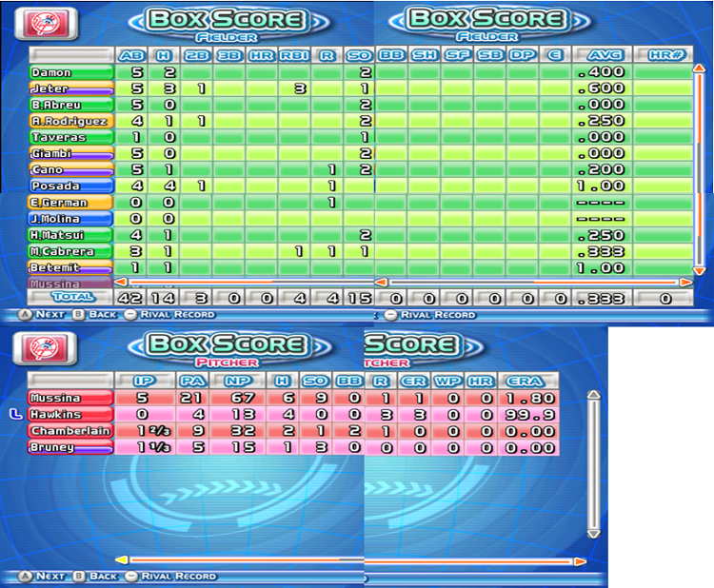Select player E.German
This screenshot has width=714, height=588.
pos(70,203)
